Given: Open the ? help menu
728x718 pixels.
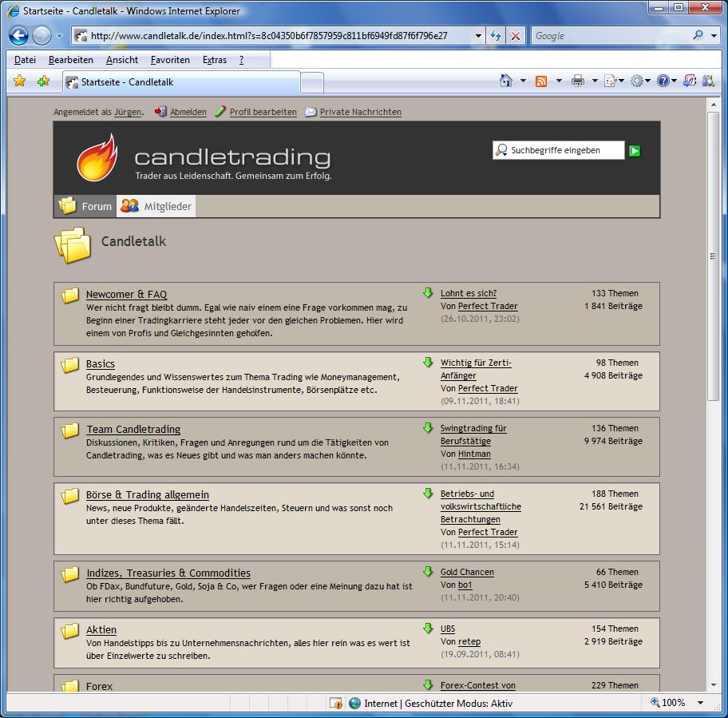Looking at the screenshot, I should click(x=241, y=60).
